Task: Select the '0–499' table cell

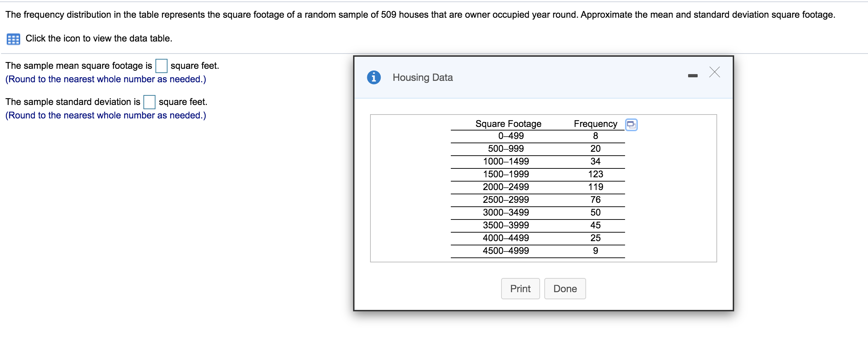Action: point(511,136)
